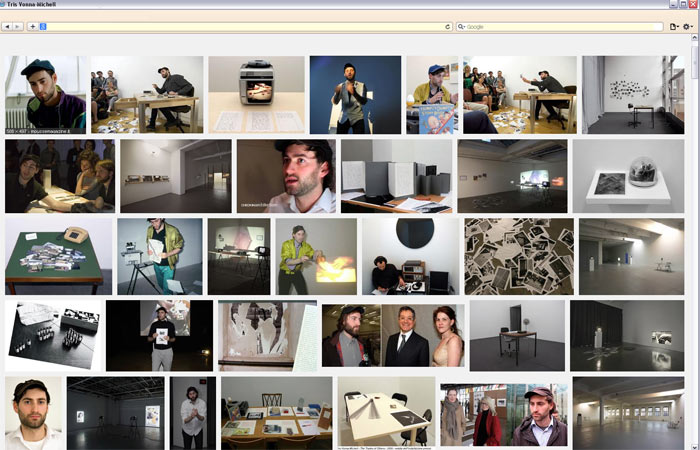Open photo of man with microphone and storybook

coord(432,95)
